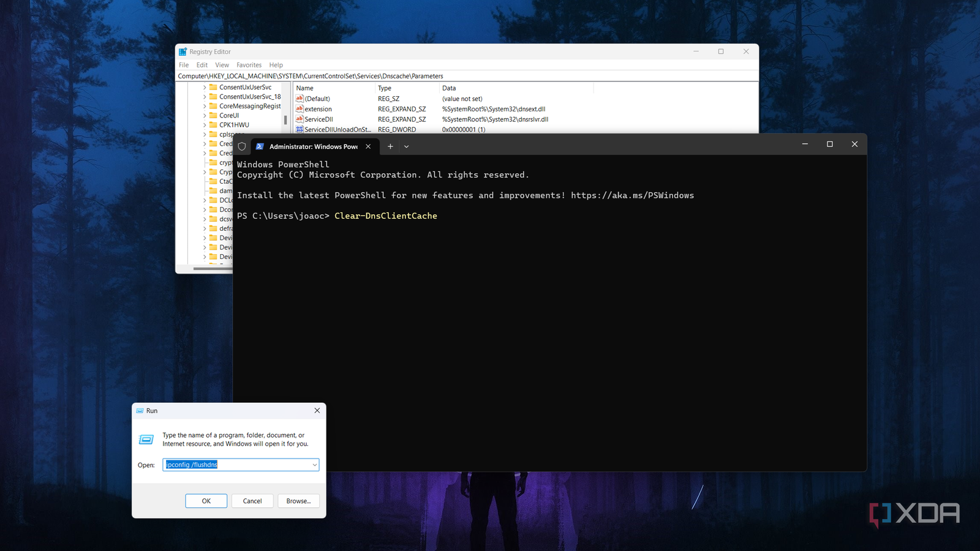
Task: Click the administrator shield icon in Terminal
Action: [x=242, y=146]
